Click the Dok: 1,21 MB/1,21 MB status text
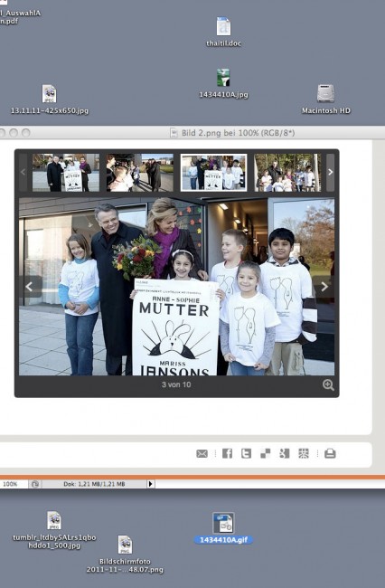Viewport: 385px width, 588px height. pyautogui.click(x=94, y=484)
